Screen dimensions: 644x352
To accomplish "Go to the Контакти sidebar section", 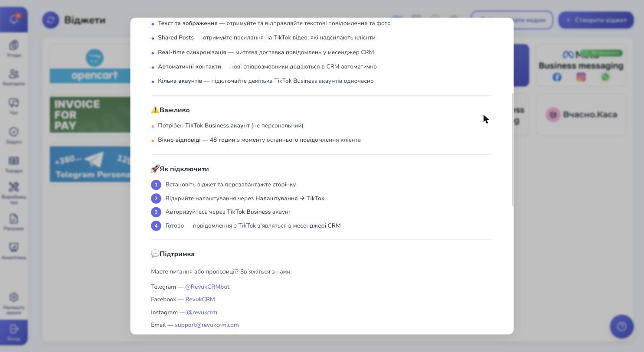I will tap(13, 78).
